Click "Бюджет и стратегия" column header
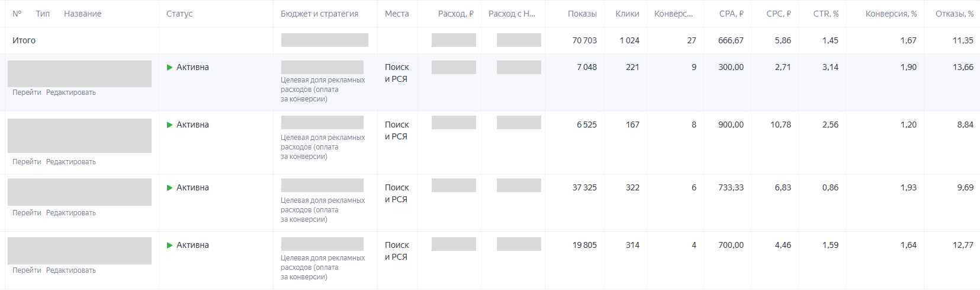Viewport: 980px width, 290px height. click(319, 14)
